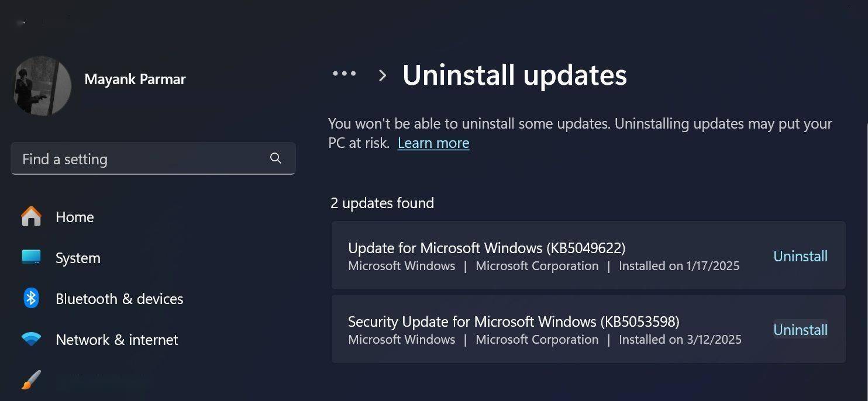
Task: Navigate to Network & internet label
Action: pyautogui.click(x=117, y=340)
